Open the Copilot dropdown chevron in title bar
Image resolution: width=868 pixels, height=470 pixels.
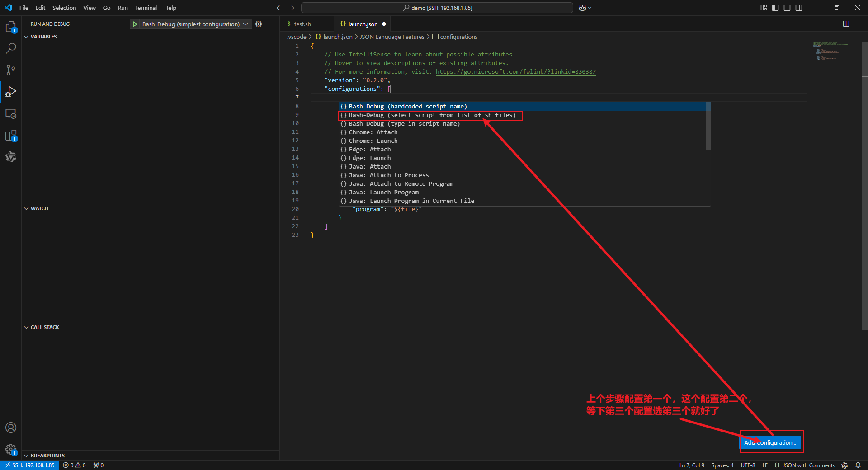[x=590, y=8]
